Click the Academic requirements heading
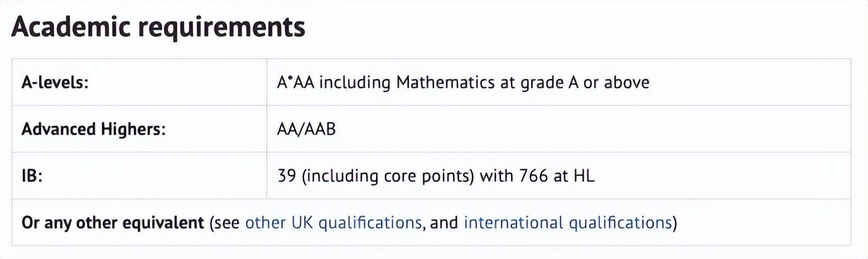868x259 pixels. [x=158, y=28]
